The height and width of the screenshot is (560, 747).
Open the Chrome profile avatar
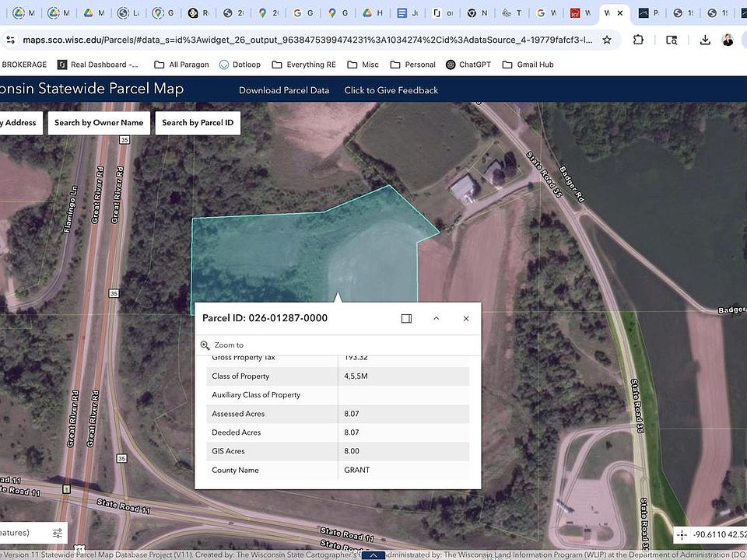coord(728,40)
